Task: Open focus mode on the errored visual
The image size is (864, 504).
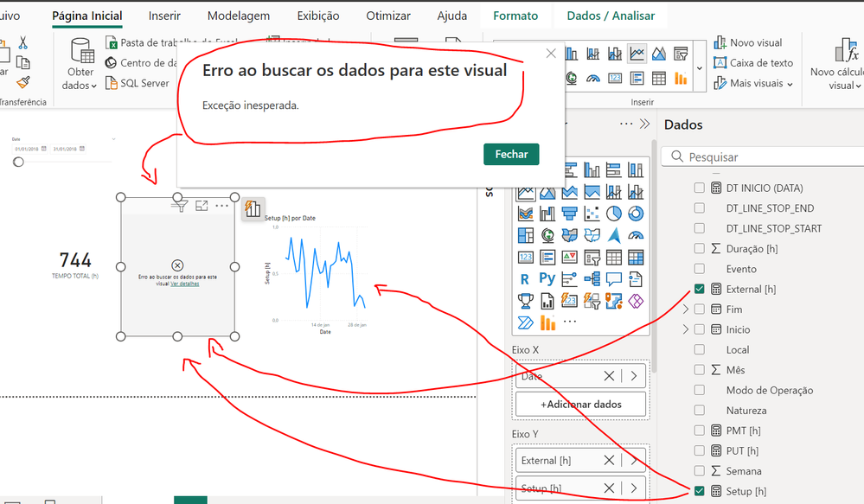Action: (x=202, y=206)
